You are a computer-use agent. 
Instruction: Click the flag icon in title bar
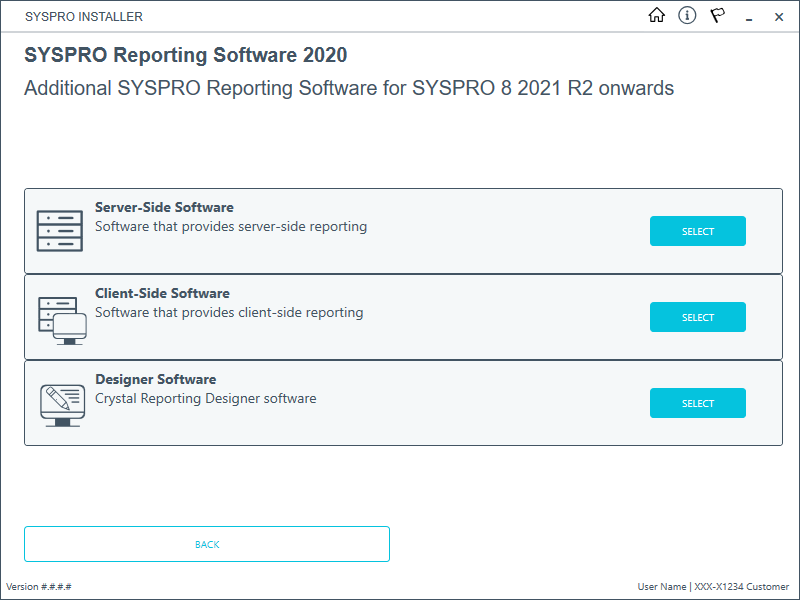tap(717, 16)
